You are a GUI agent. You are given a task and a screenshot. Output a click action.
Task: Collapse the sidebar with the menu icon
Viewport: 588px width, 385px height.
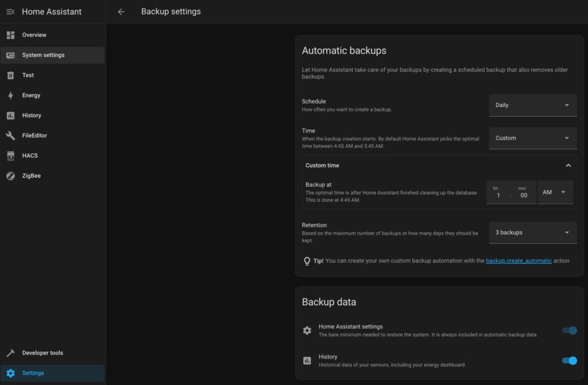10,11
